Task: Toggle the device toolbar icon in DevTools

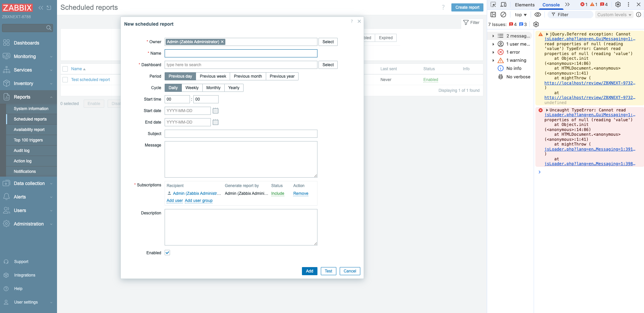Action: click(x=503, y=5)
